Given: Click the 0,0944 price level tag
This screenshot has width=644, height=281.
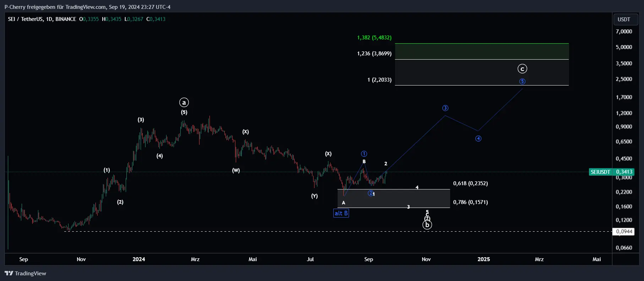Looking at the screenshot, I should click(x=624, y=232).
